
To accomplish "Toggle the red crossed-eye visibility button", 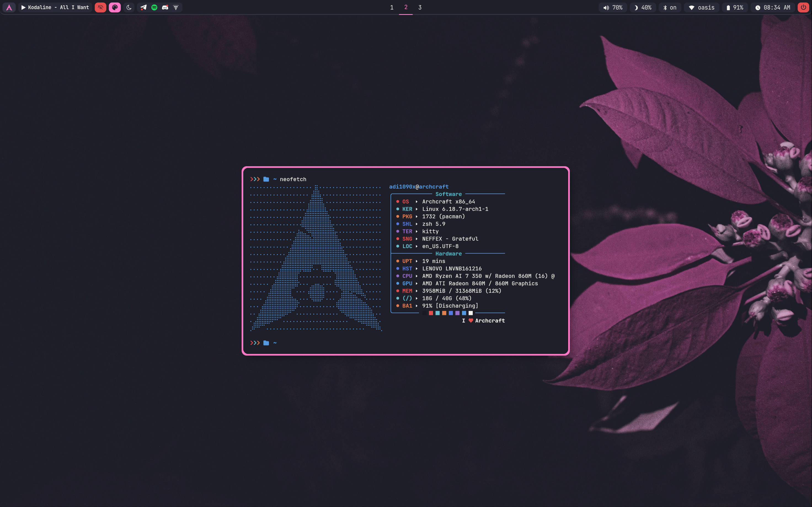I will coord(100,7).
